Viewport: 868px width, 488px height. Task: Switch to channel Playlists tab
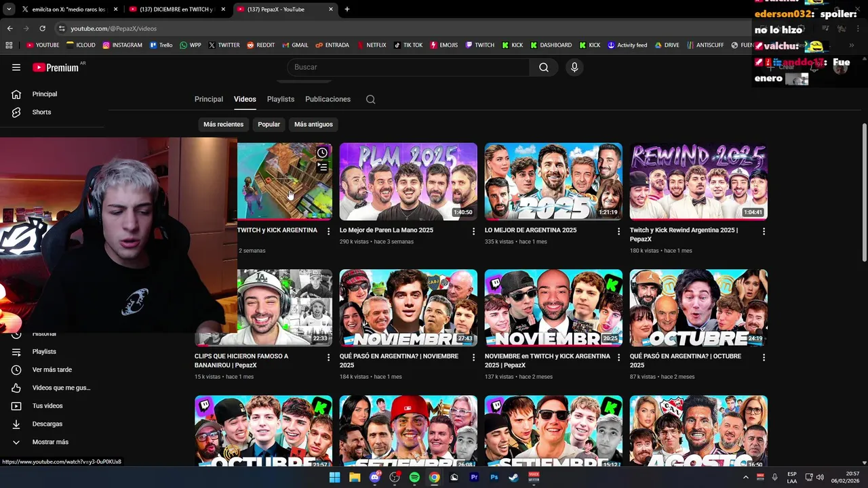pos(281,99)
